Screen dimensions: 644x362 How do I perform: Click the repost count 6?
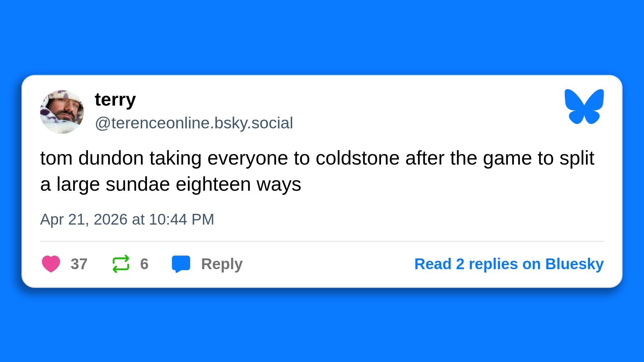click(144, 264)
